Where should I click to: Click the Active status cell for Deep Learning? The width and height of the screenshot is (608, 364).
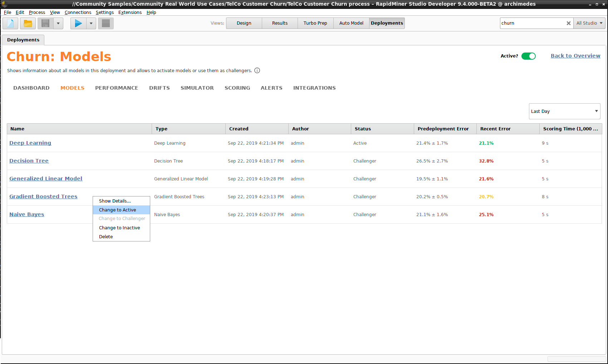click(360, 143)
